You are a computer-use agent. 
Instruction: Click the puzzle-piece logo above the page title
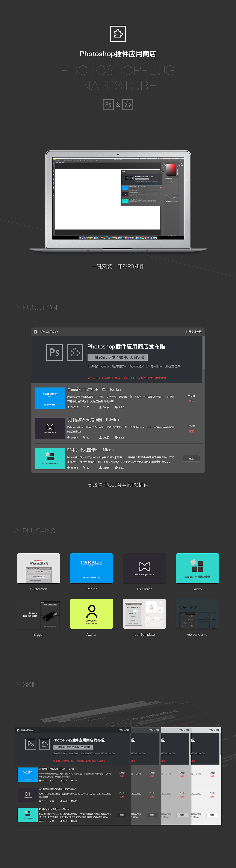click(x=118, y=34)
